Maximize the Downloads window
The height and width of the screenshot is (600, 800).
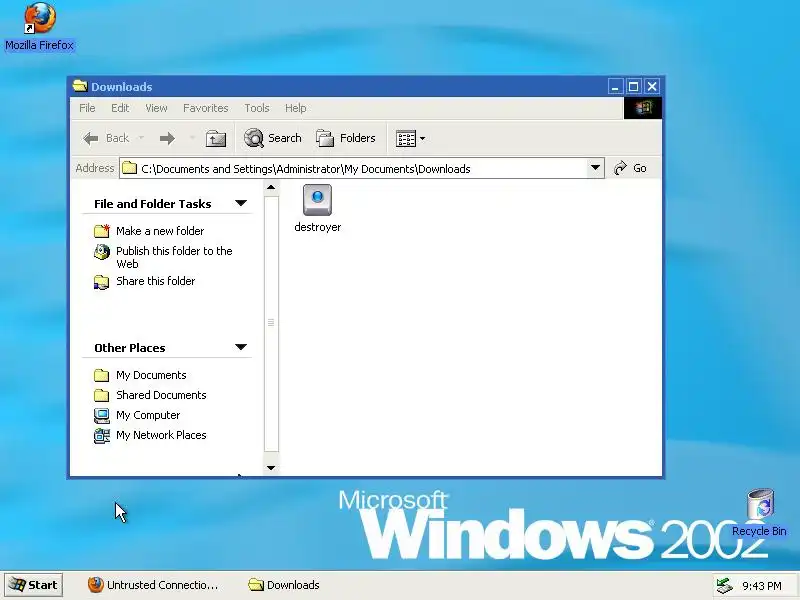633,86
